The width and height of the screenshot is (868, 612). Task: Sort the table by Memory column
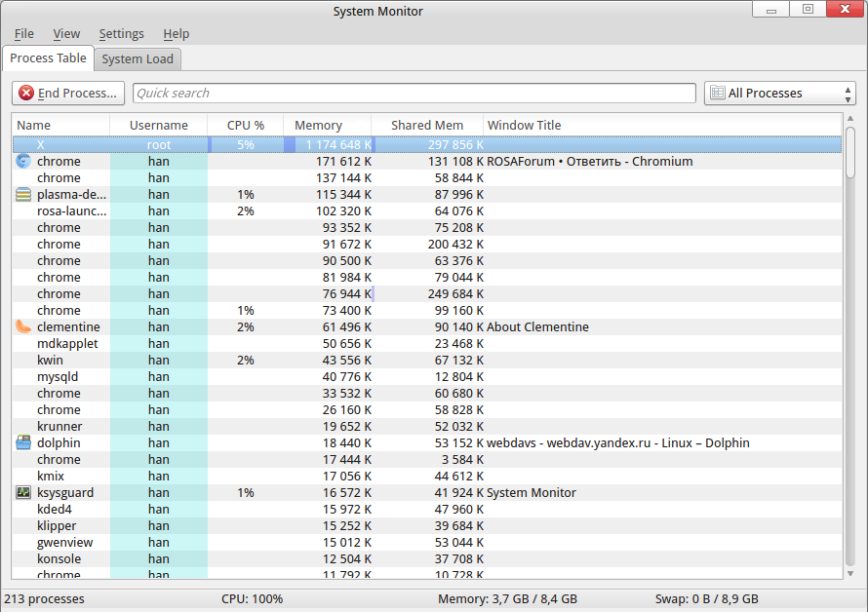point(318,126)
